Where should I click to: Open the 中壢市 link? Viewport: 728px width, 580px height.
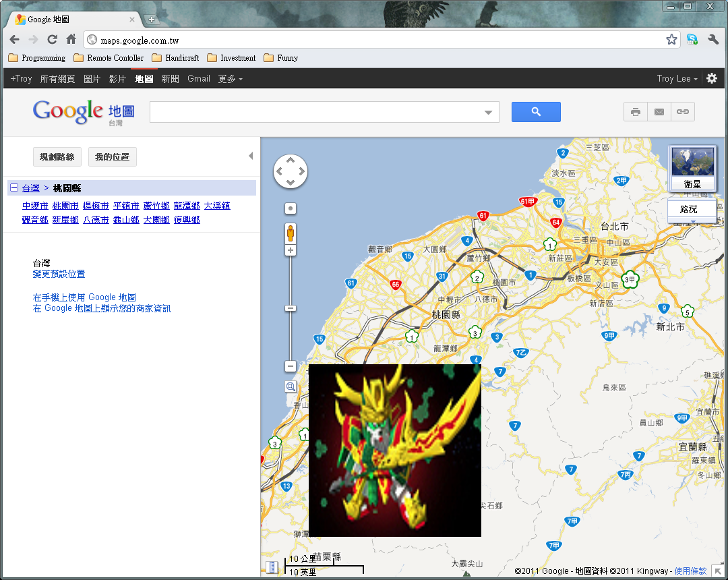(x=35, y=205)
